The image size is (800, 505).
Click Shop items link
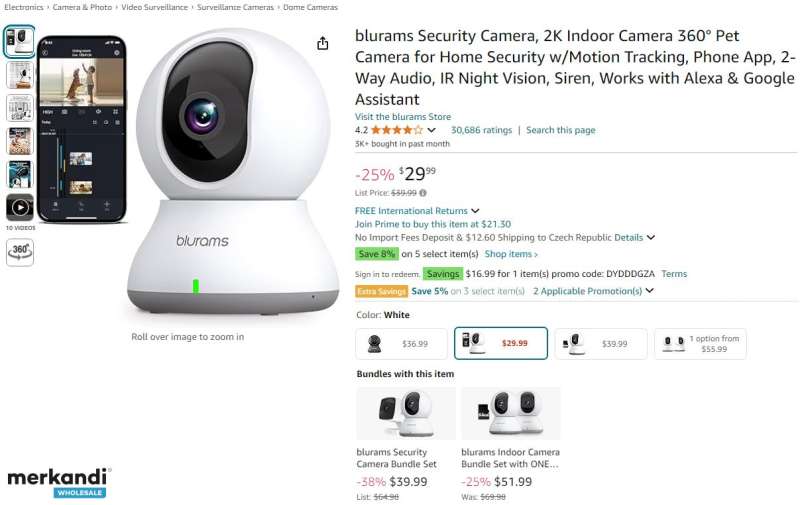511,254
